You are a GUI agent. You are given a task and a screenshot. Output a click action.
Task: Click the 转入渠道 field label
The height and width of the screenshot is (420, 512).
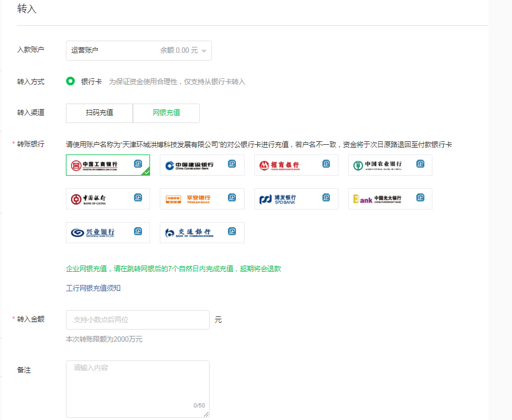click(31, 113)
